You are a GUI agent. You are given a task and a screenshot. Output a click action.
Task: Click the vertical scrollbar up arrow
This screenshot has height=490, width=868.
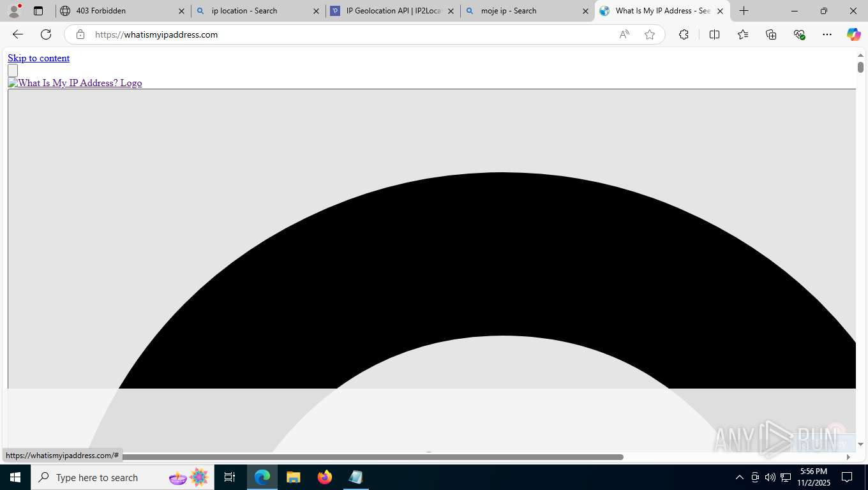(860, 56)
